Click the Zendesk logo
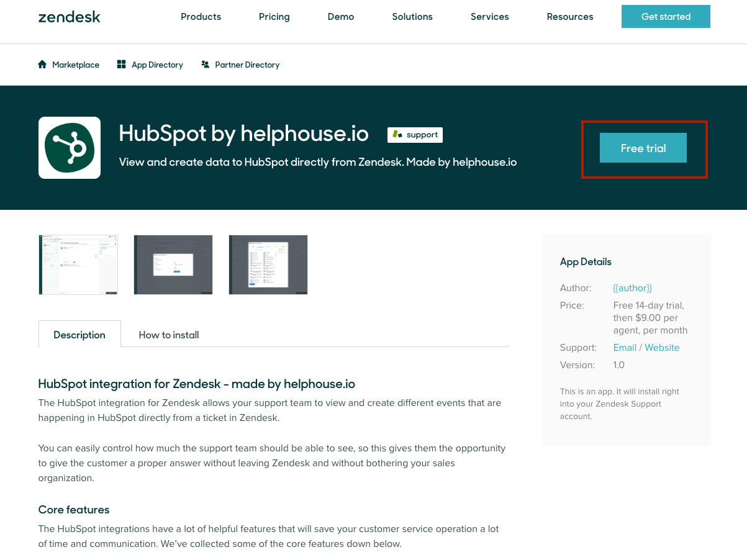Image resolution: width=747 pixels, height=560 pixels. [x=69, y=17]
